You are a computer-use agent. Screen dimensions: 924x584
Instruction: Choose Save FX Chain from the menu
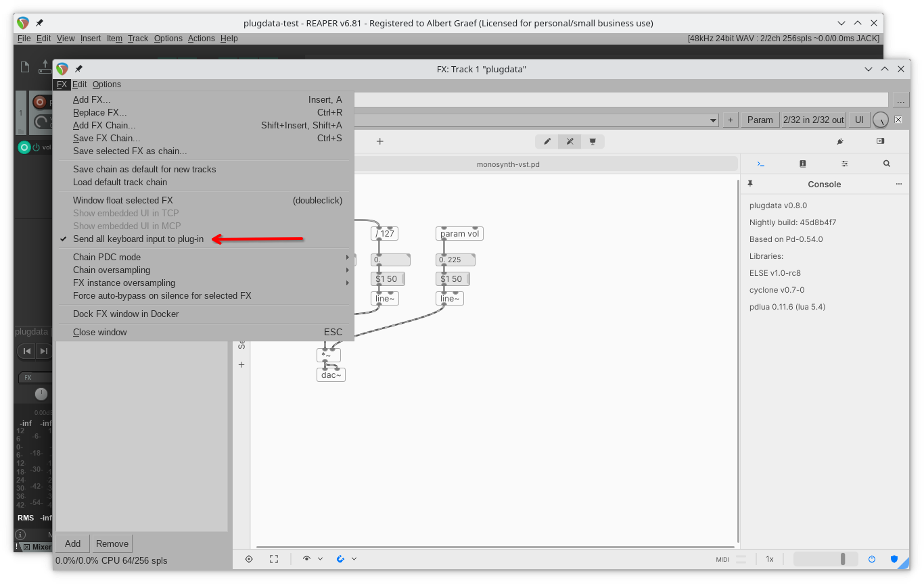click(x=107, y=138)
